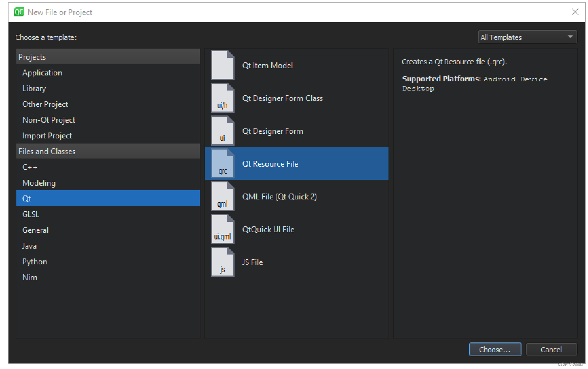Select the C++ files category
588x369 pixels.
pyautogui.click(x=108, y=167)
